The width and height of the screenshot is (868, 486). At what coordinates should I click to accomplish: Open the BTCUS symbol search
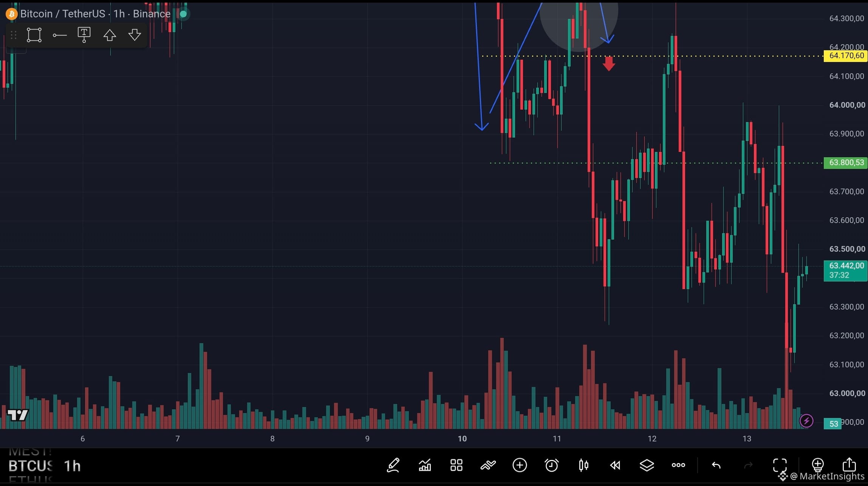click(31, 466)
